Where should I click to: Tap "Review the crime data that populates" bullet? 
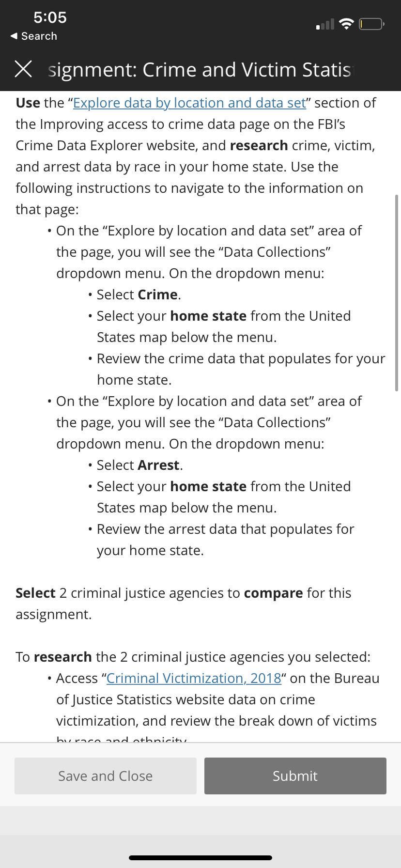[x=241, y=359]
